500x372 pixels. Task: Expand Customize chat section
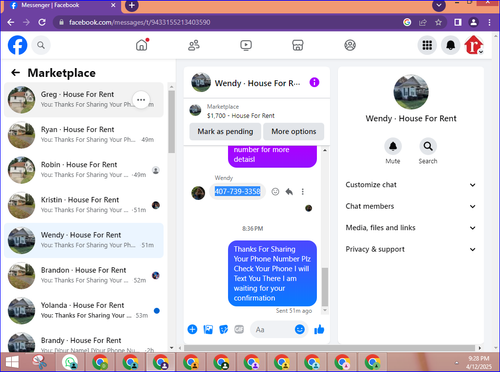coord(411,185)
